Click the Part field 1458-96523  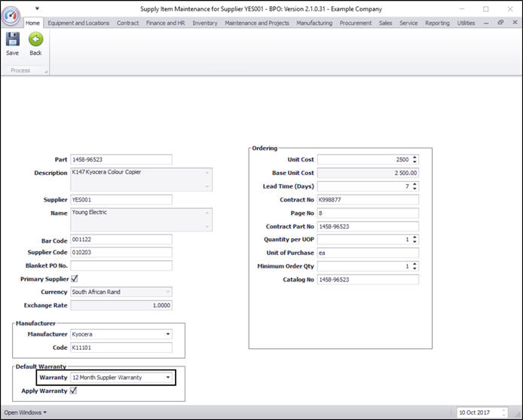121,160
